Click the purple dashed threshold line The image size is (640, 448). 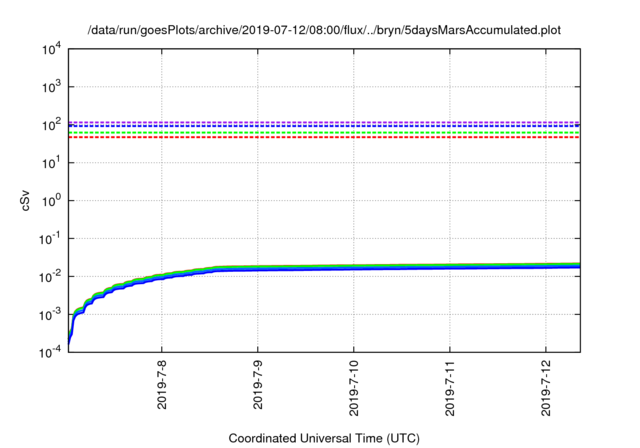tap(324, 122)
